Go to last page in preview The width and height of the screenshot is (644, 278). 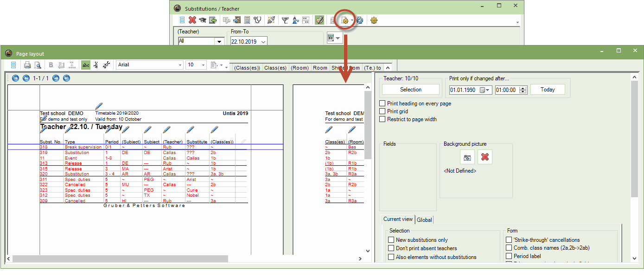pyautogui.click(x=66, y=78)
